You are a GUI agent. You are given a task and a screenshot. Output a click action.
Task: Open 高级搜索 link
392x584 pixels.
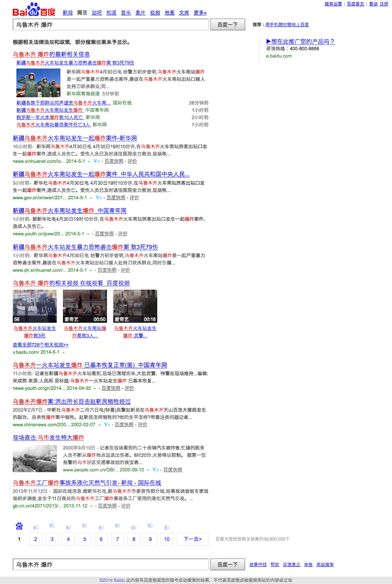click(325, 565)
